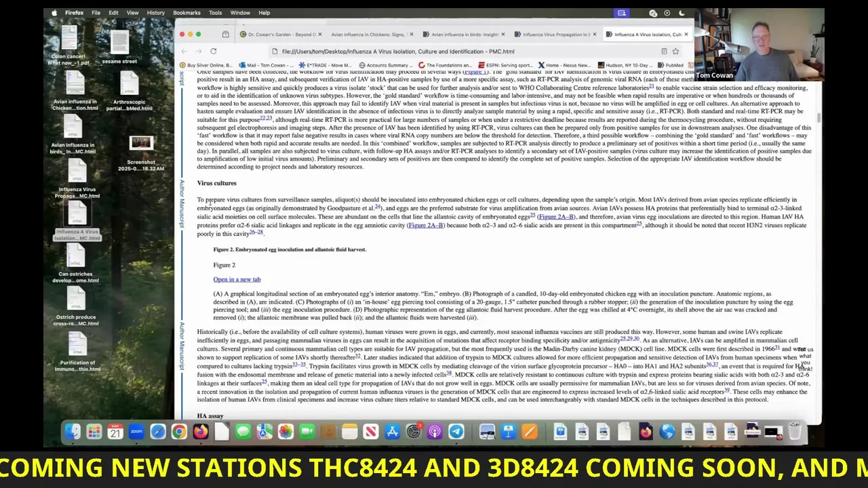Select Can ostriches develop HTML file

tap(75, 264)
